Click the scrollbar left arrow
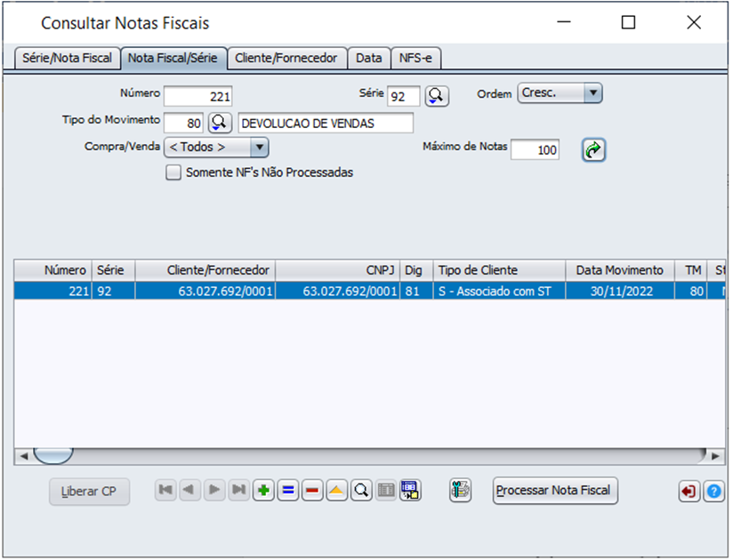The height and width of the screenshot is (560, 733). point(23,456)
